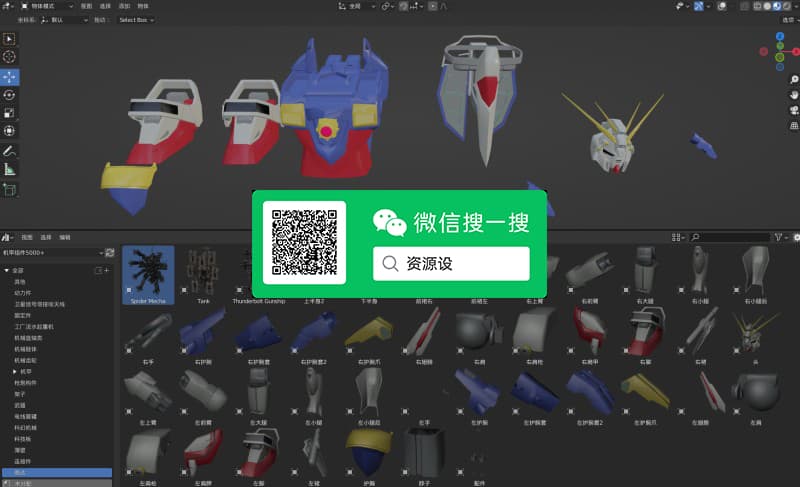Click the pan view hand icon
Screen dimensions: 800x487
pyautogui.click(x=794, y=95)
